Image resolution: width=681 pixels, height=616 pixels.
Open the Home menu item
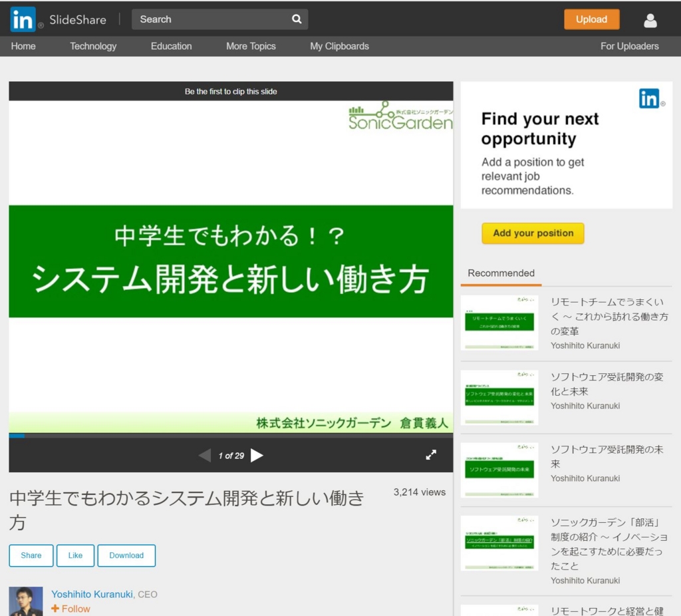click(23, 46)
